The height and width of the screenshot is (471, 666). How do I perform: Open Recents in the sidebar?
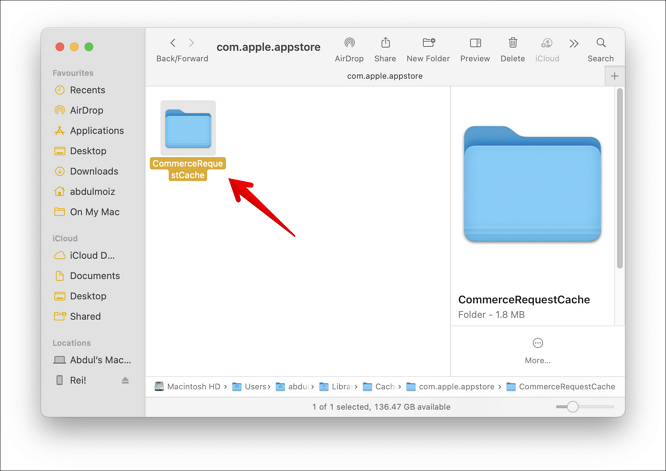click(x=87, y=90)
